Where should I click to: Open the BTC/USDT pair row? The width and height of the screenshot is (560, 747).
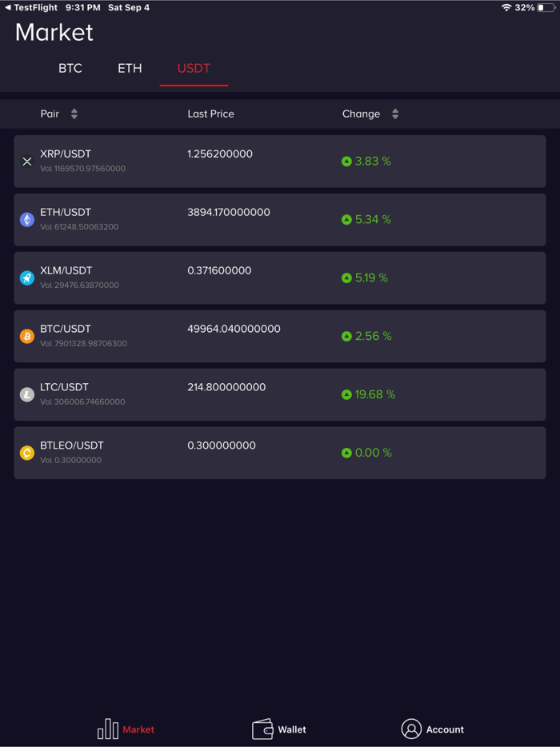(x=278, y=336)
